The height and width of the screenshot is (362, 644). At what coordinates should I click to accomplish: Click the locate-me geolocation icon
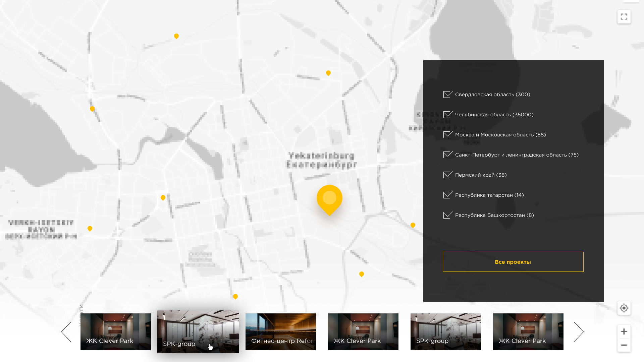[624, 308]
